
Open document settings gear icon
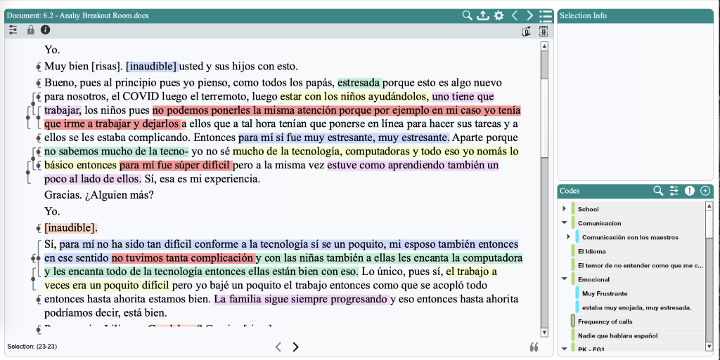[499, 16]
